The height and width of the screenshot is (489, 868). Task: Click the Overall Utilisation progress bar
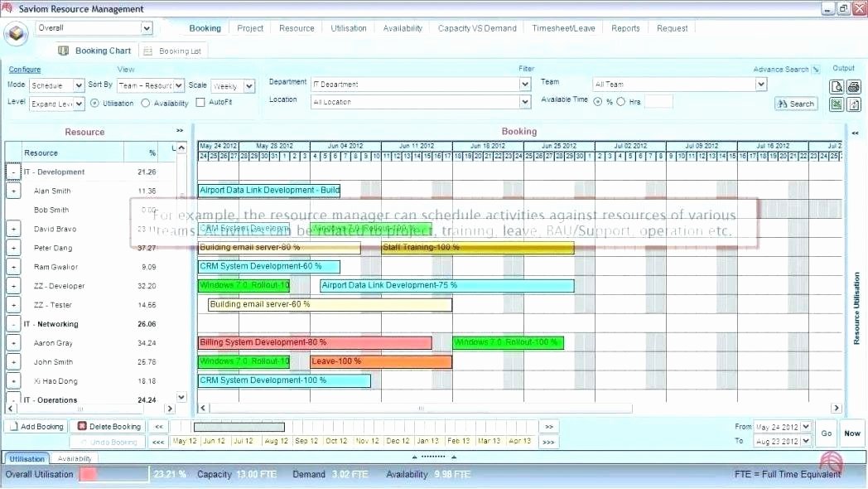tap(114, 475)
